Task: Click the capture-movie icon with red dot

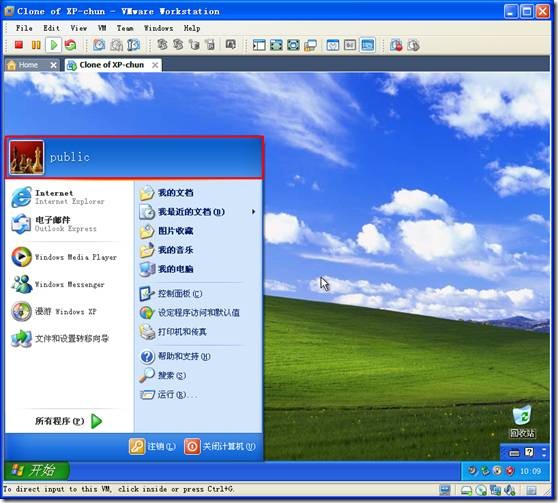Action: point(396,45)
